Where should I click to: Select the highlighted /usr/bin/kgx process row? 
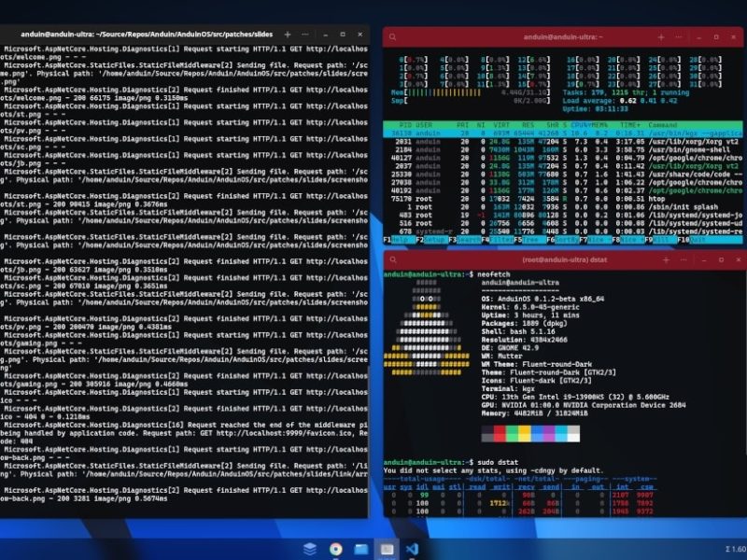point(563,133)
